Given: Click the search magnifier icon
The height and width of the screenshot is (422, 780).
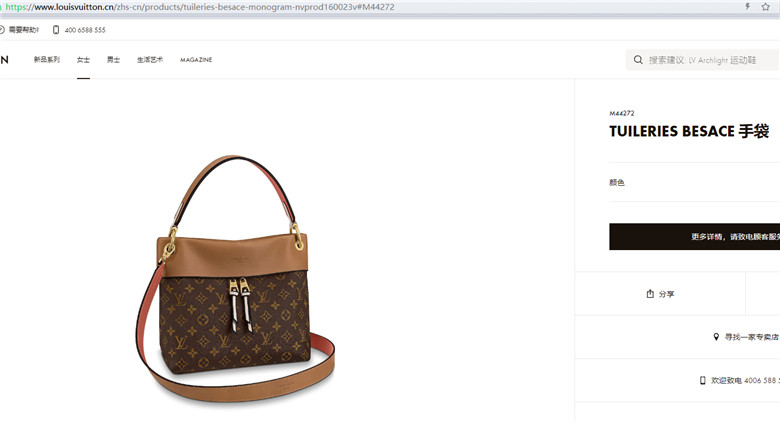Looking at the screenshot, I should point(638,60).
